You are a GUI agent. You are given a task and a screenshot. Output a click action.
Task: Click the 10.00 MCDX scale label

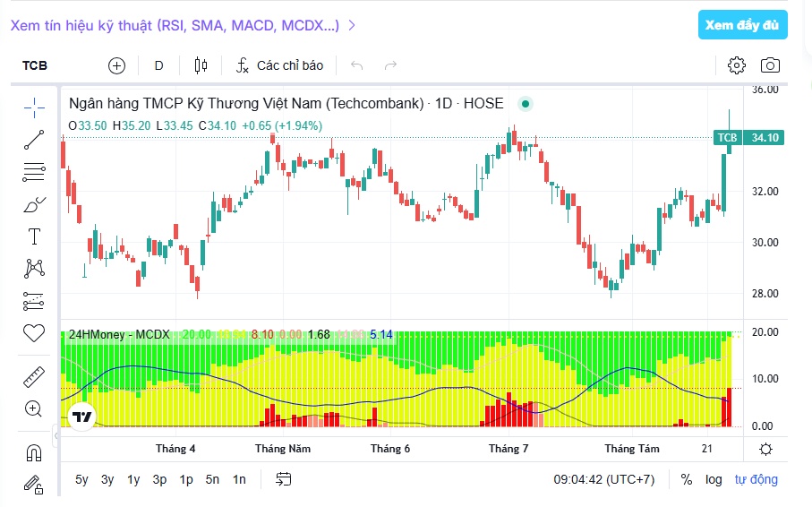(x=765, y=378)
